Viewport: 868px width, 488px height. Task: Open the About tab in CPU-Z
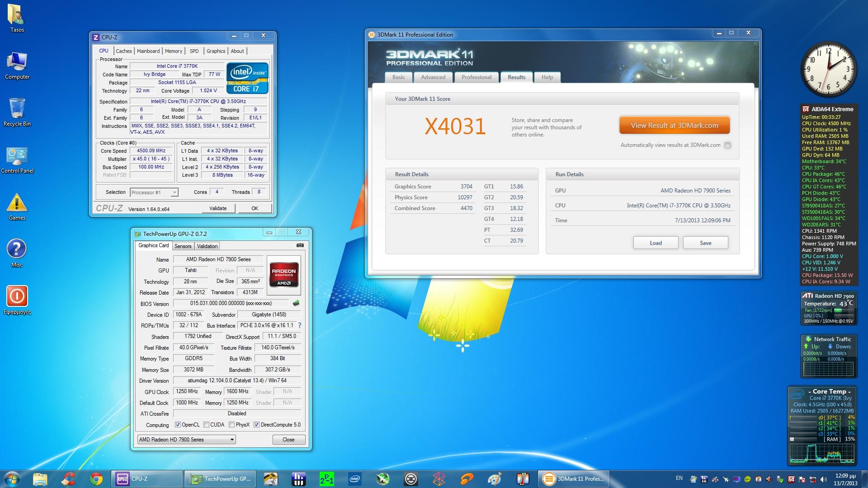[237, 51]
